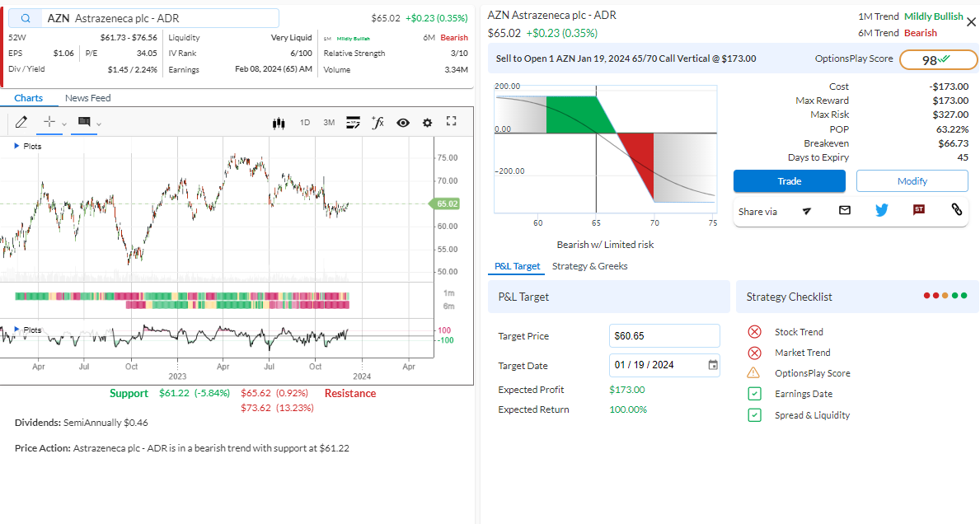Click the Relative Strength 3/10 value
This screenshot has height=524, width=980.
pos(459,54)
